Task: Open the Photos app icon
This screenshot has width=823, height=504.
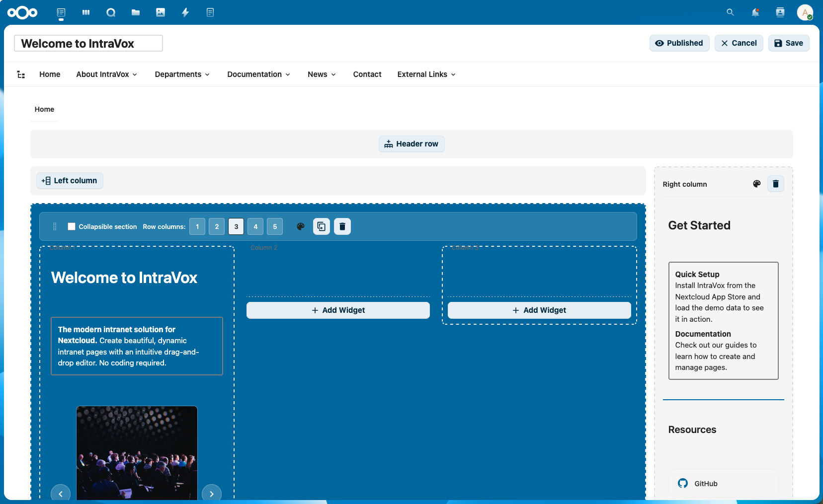Action: [x=161, y=12]
